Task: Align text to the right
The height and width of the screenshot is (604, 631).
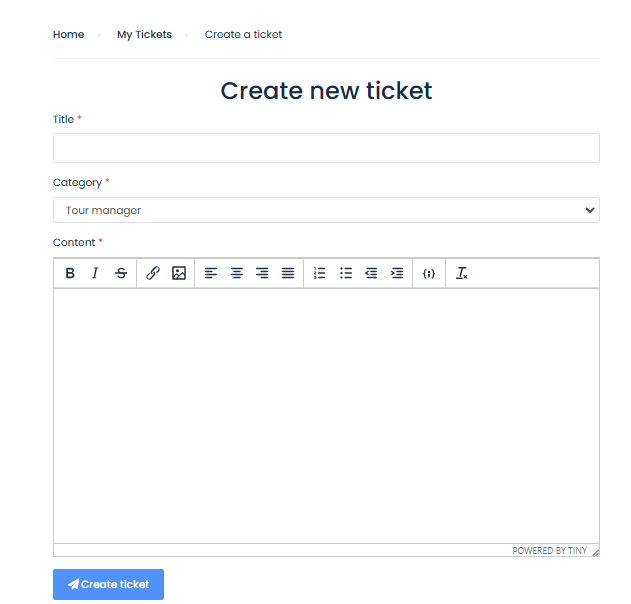Action: pyautogui.click(x=262, y=273)
